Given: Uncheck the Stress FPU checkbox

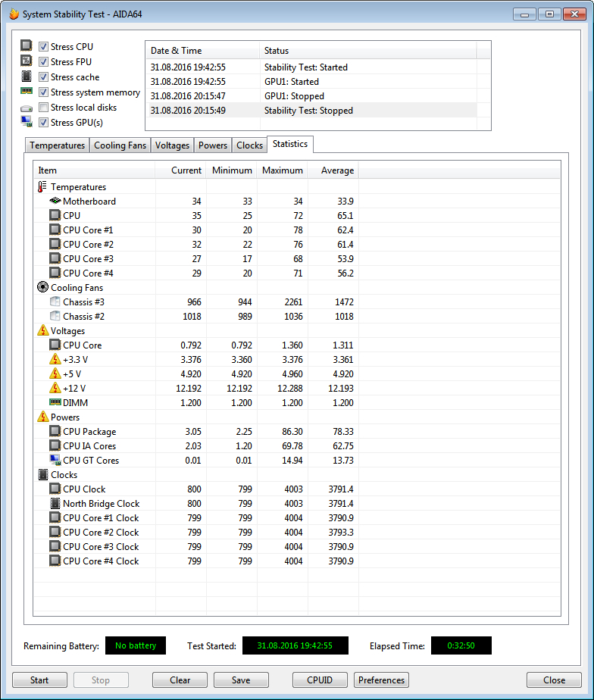Looking at the screenshot, I should (x=43, y=61).
